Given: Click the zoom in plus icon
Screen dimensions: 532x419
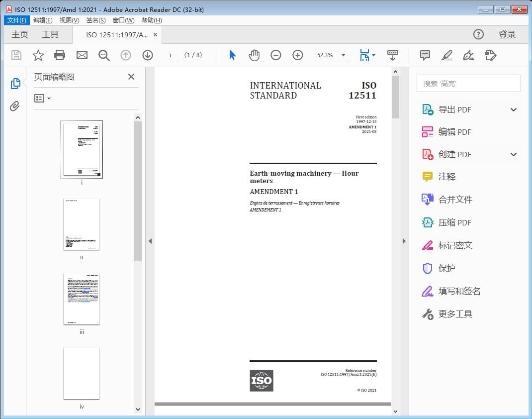Looking at the screenshot, I should pyautogui.click(x=297, y=55).
